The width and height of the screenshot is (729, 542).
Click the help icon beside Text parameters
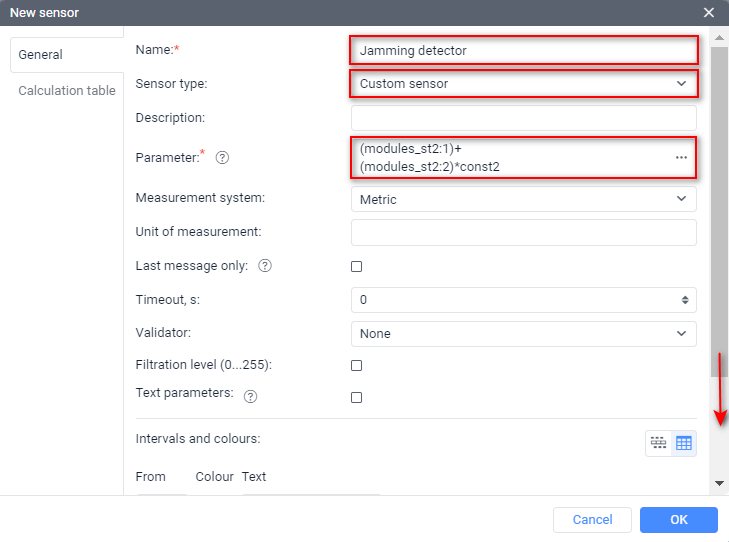coord(251,396)
